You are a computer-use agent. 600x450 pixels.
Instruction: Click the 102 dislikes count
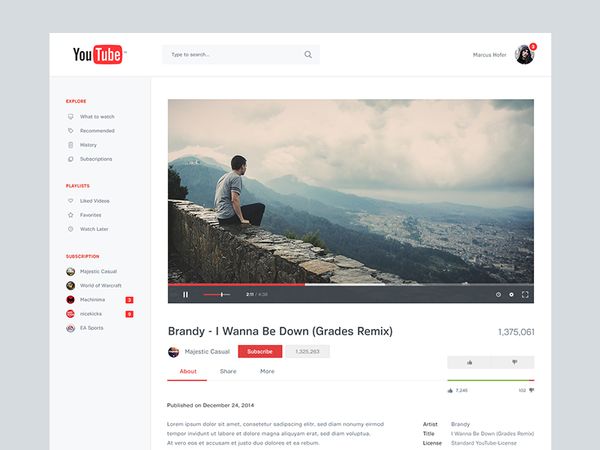(522, 390)
